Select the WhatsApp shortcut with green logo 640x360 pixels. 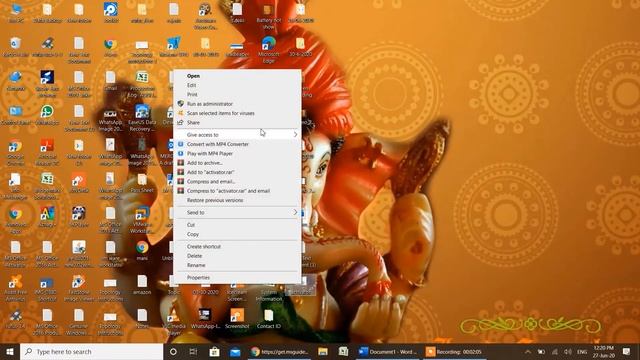(x=47, y=115)
